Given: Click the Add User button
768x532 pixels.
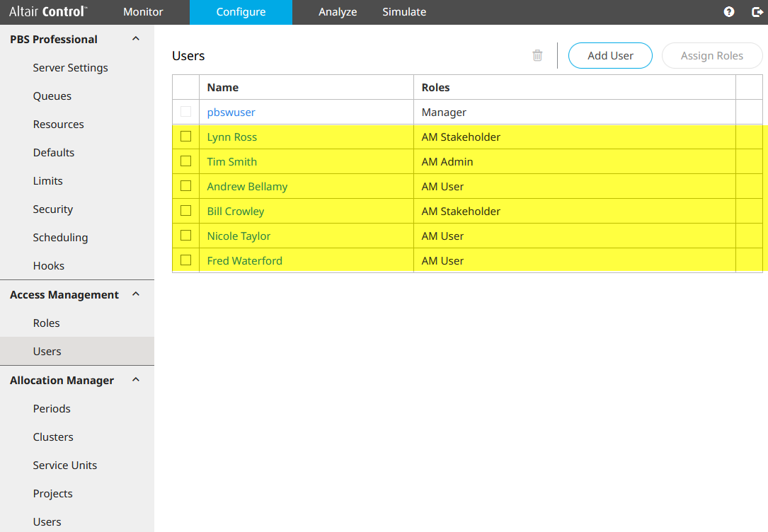Looking at the screenshot, I should (x=610, y=56).
